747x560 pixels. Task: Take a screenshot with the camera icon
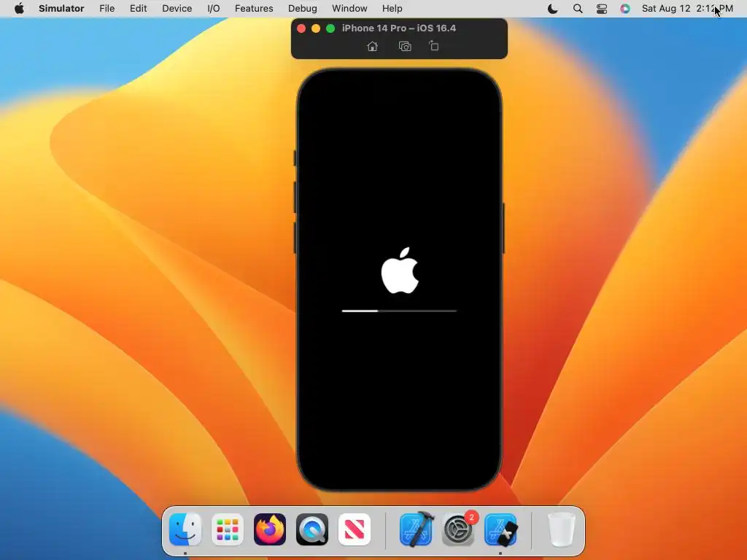point(404,46)
